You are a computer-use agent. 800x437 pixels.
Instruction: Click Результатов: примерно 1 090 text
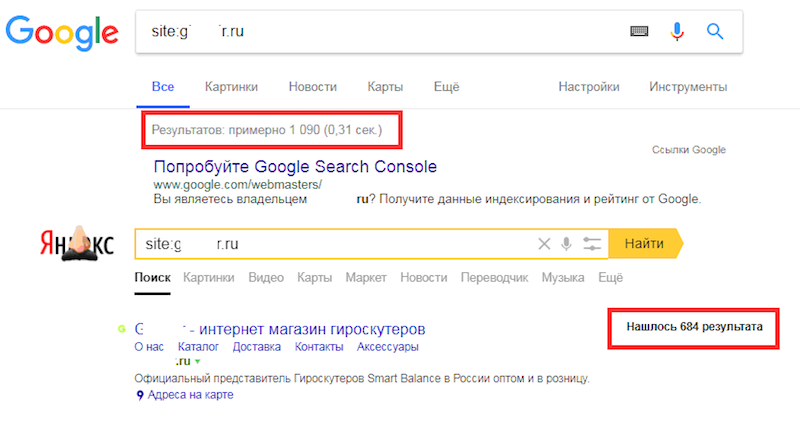pyautogui.click(x=267, y=130)
